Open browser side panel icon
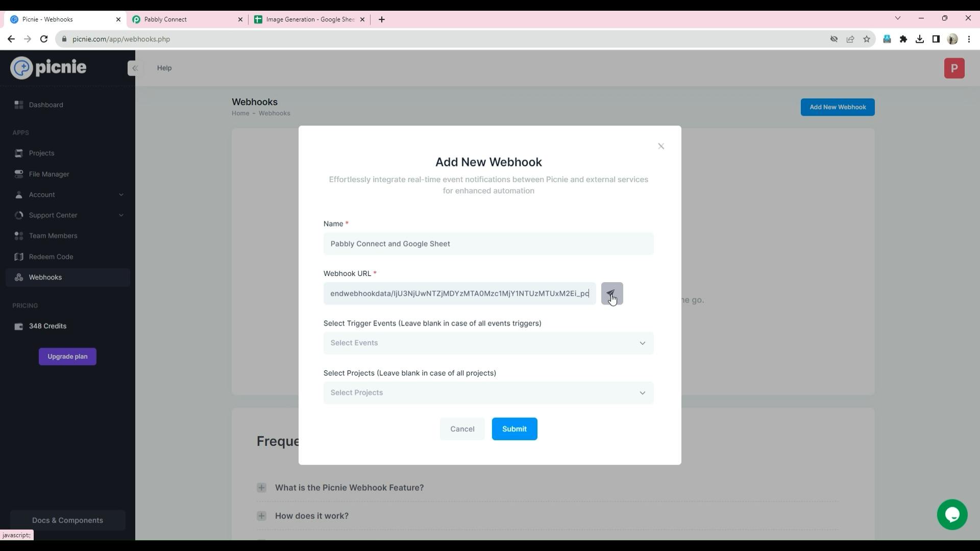 tap(936, 39)
